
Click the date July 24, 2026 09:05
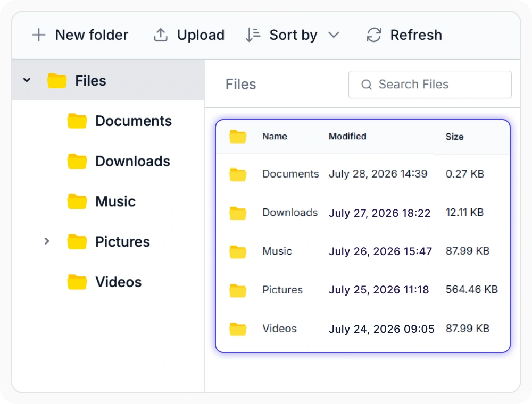381,329
